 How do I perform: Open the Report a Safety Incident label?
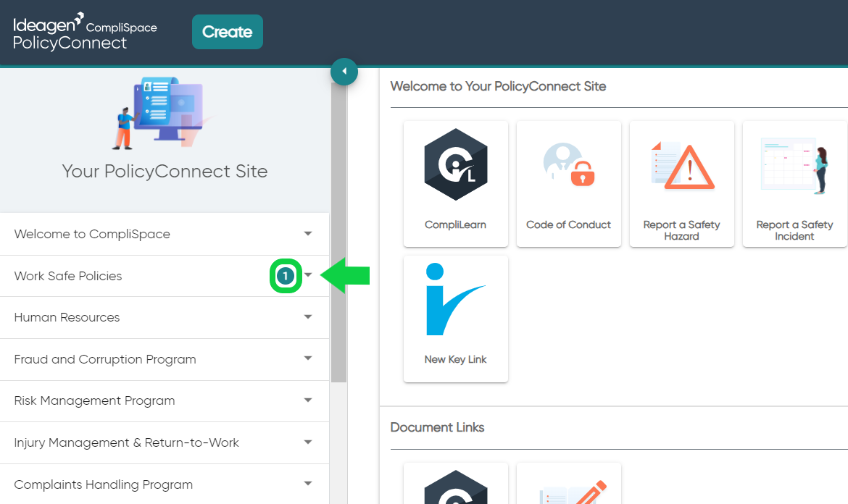click(x=794, y=230)
